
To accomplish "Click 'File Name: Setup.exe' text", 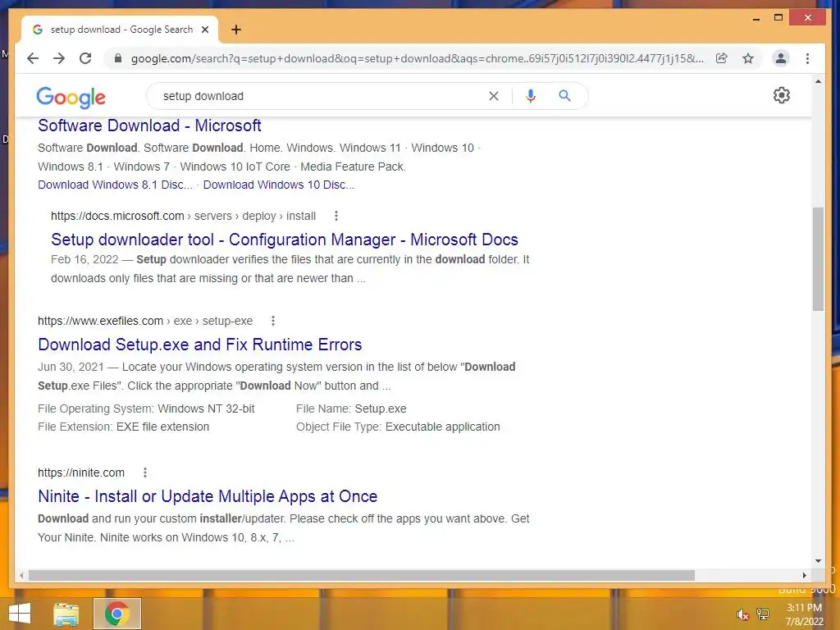I will tap(351, 409).
